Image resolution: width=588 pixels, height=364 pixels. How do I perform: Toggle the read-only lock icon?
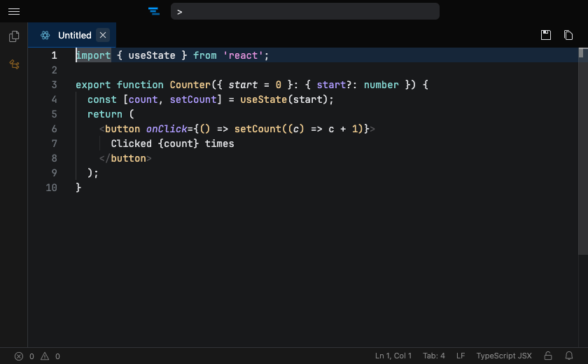coord(548,356)
